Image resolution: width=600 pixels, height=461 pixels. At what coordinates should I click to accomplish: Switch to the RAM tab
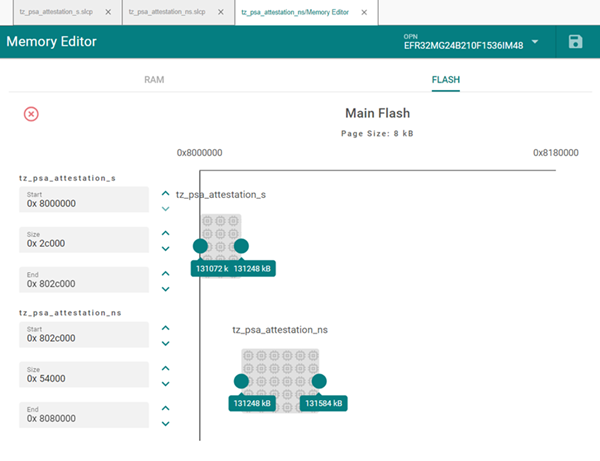pos(154,78)
